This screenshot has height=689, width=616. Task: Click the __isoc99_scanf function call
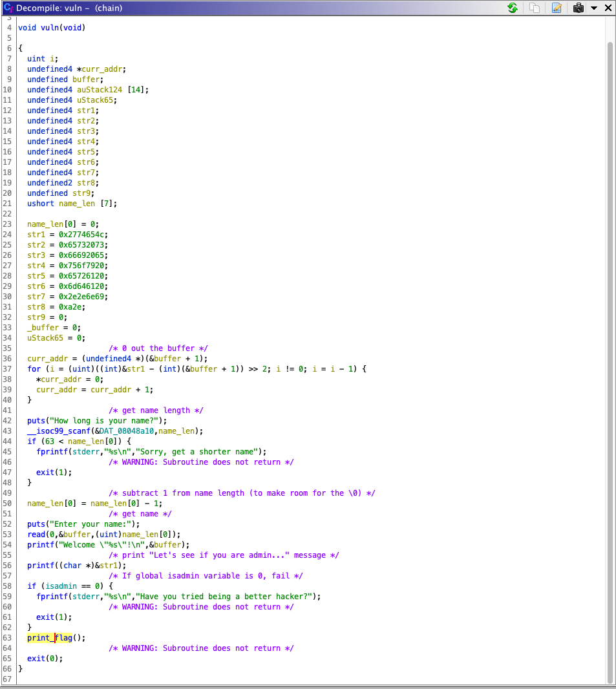pos(58,431)
